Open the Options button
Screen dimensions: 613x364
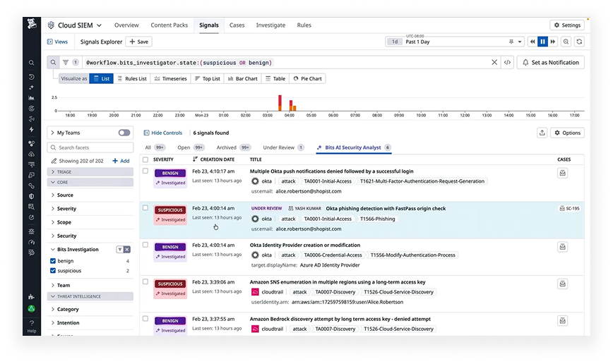[x=567, y=133]
